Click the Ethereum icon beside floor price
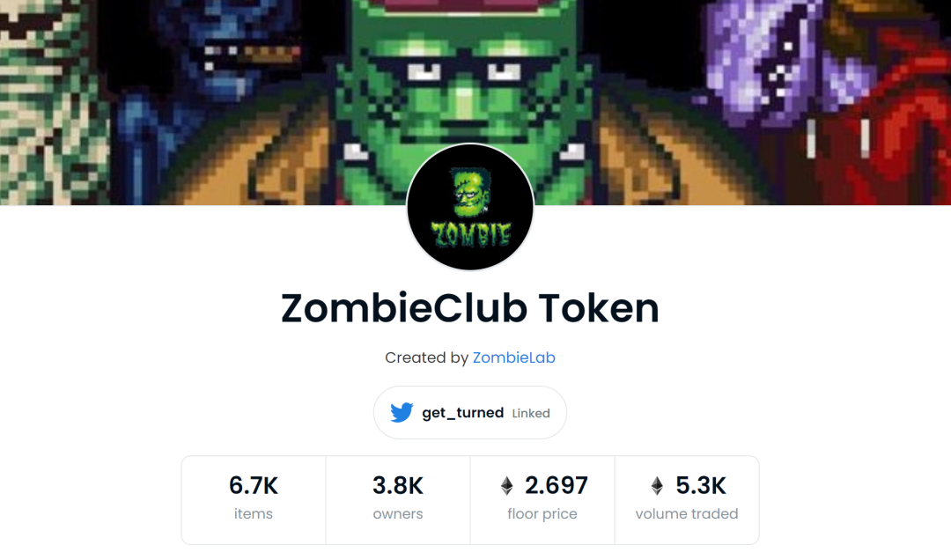 click(x=507, y=485)
